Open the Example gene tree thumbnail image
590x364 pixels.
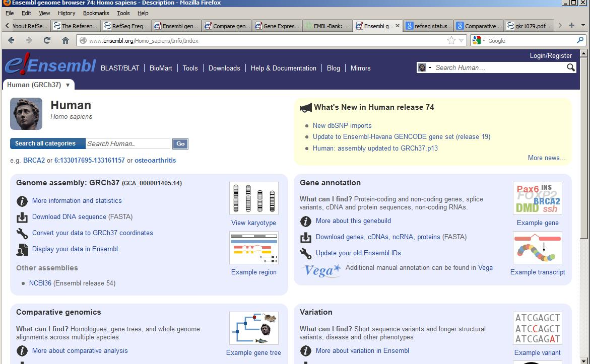(x=254, y=328)
